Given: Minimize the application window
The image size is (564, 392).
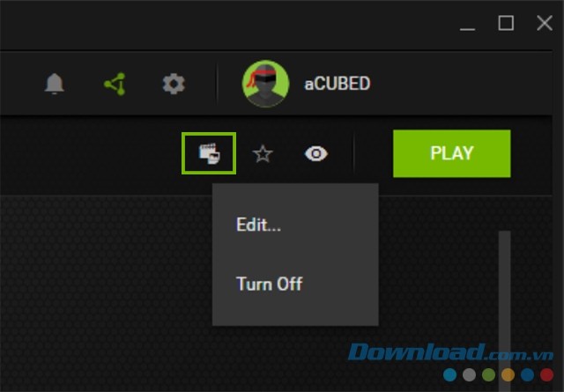Looking at the screenshot, I should click(x=467, y=24).
